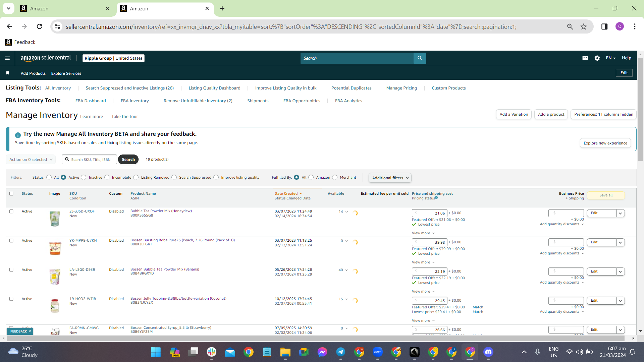The image size is (644, 362).
Task: Open the All Inventory listing tool
Action: 58,88
